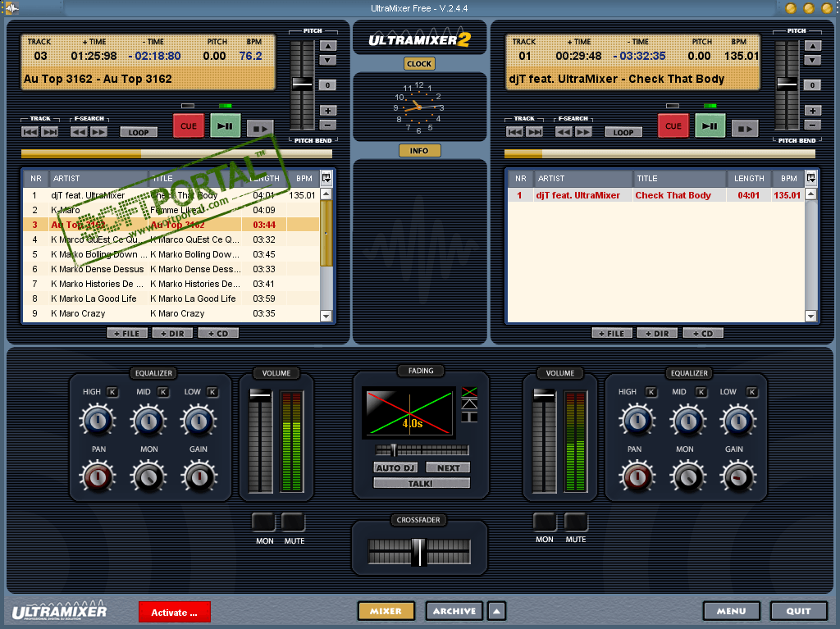Fast-forward right deck with F-Search
This screenshot has width=840, height=629.
583,132
